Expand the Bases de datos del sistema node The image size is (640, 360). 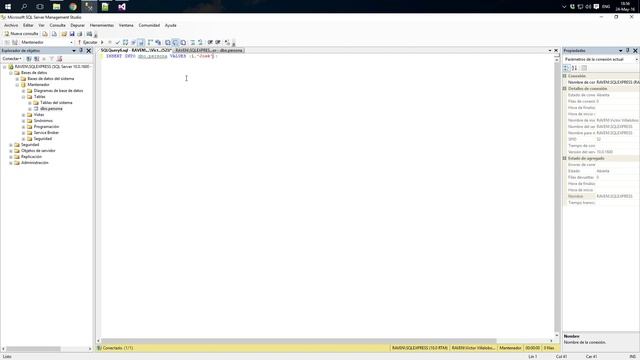coord(17,79)
